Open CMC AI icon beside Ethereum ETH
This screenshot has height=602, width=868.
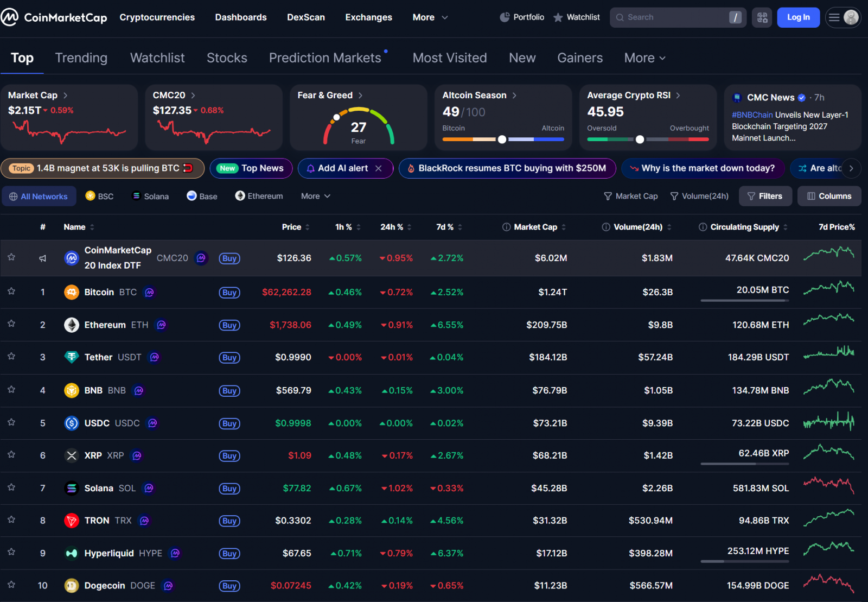(161, 325)
